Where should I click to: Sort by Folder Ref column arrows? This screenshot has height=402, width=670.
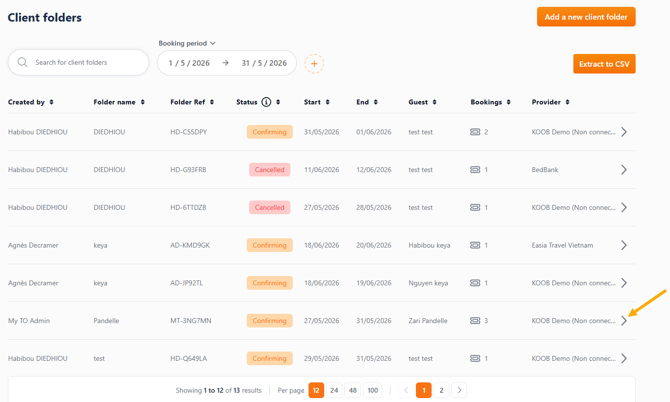tap(212, 102)
